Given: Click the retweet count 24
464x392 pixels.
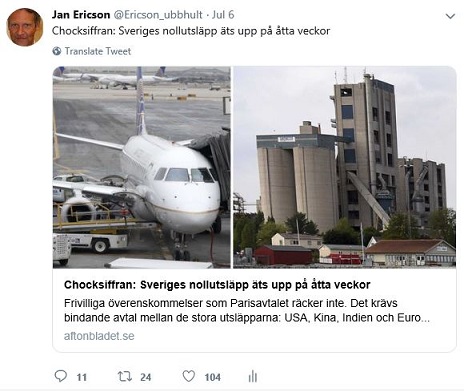Looking at the screenshot, I should 146,377.
